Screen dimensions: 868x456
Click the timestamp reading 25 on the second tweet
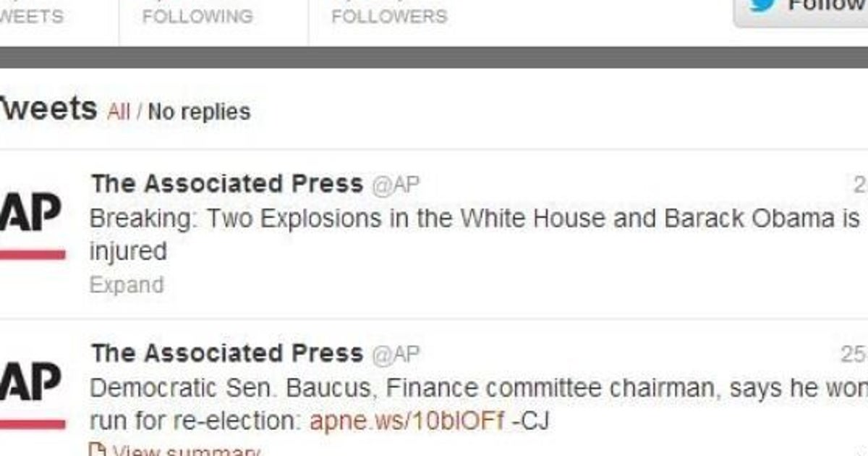tap(856, 352)
